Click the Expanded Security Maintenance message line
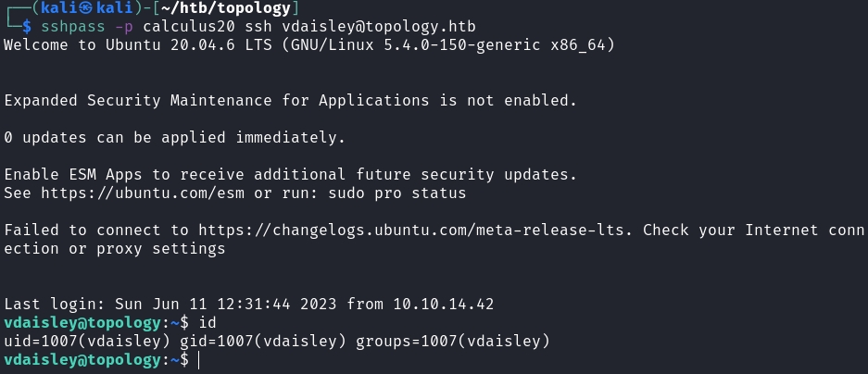This screenshot has height=374, width=868. pos(290,99)
